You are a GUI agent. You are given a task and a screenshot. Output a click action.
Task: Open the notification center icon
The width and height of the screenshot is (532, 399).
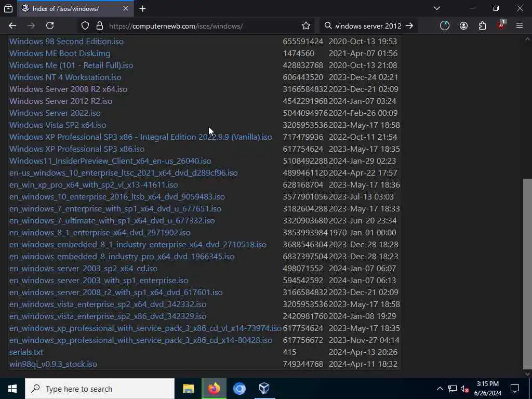coord(515,389)
